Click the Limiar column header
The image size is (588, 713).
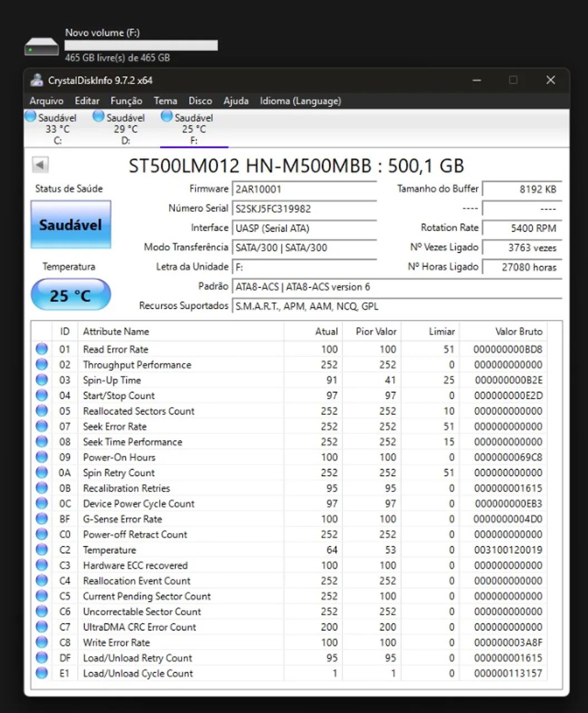pyautogui.click(x=430, y=331)
